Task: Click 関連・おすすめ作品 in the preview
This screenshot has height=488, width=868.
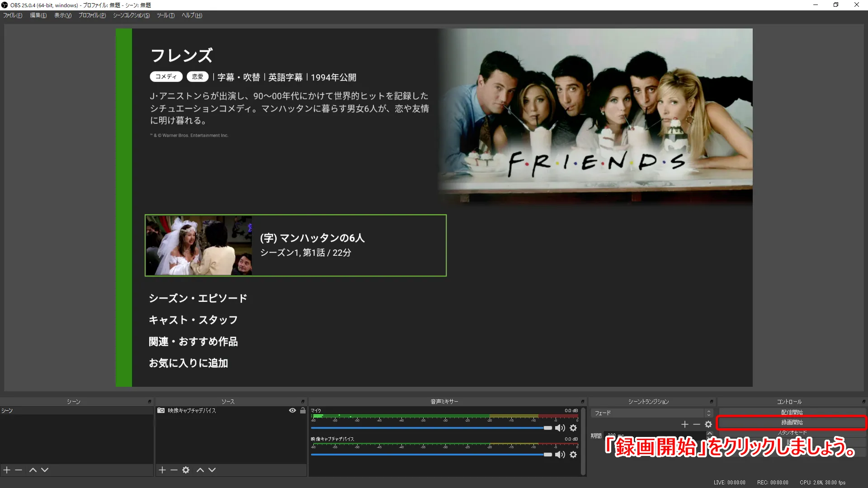Action: pyautogui.click(x=193, y=342)
